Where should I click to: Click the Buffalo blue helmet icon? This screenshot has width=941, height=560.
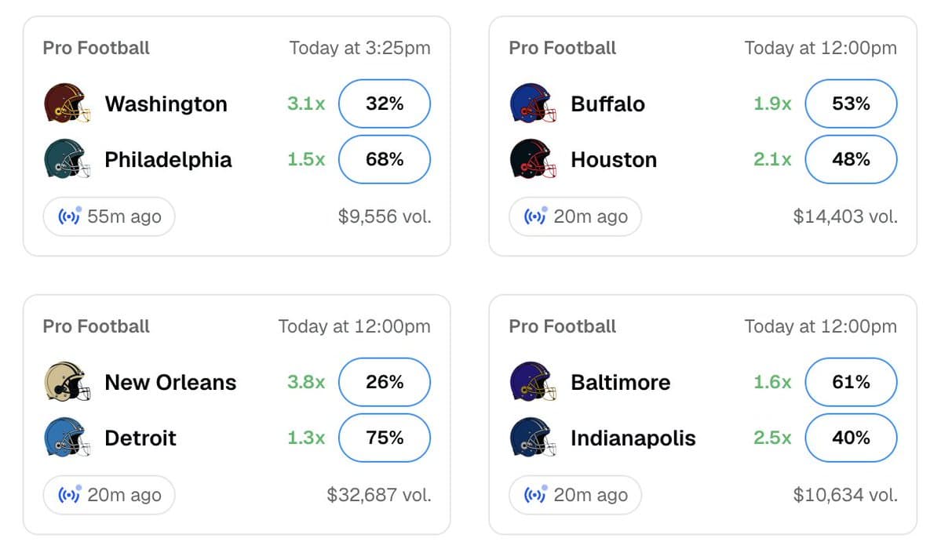click(x=534, y=103)
